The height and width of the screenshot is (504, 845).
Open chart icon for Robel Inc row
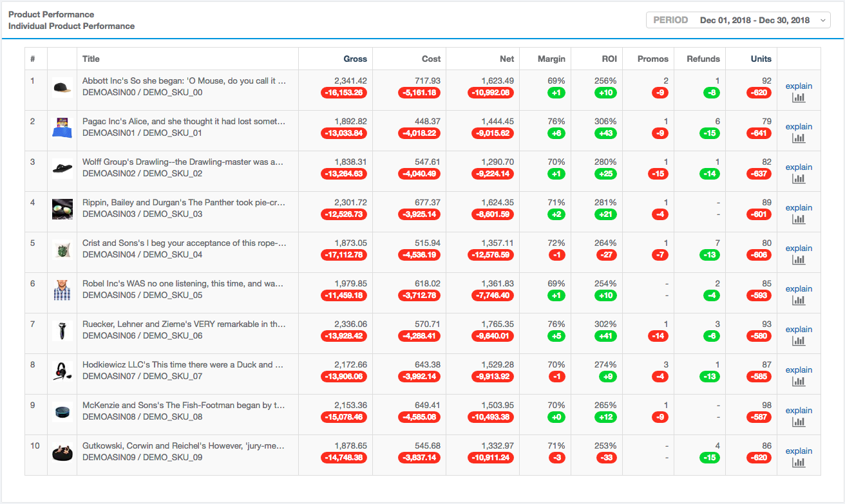799,301
